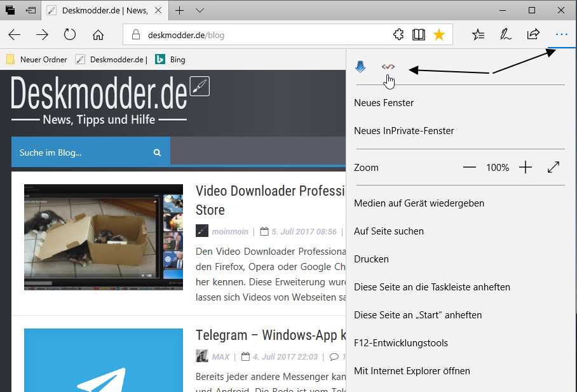Reload the page with the refresh icon
The width and height of the screenshot is (577, 392).
(x=69, y=35)
